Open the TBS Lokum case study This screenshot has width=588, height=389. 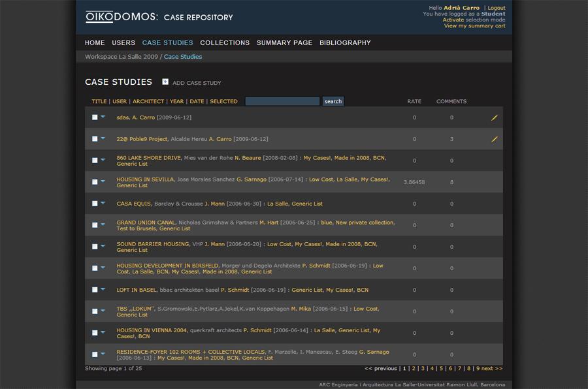point(135,309)
